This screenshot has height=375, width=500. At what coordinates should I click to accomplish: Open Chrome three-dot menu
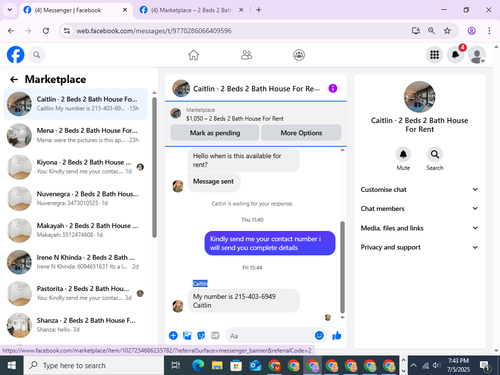(x=489, y=31)
